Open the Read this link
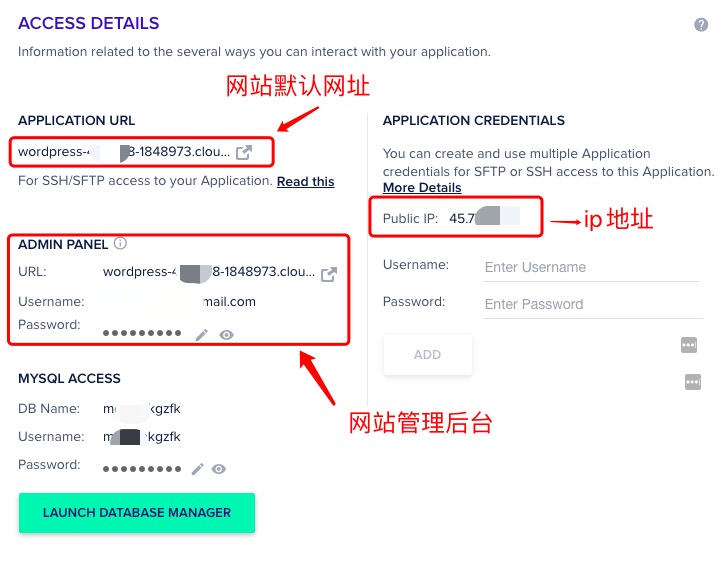The image size is (721, 570). [x=305, y=182]
